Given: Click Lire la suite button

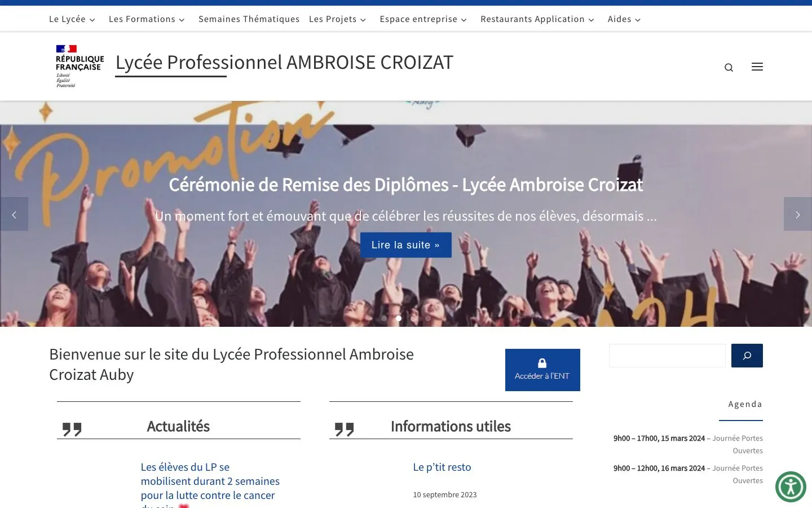Looking at the screenshot, I should pos(406,245).
